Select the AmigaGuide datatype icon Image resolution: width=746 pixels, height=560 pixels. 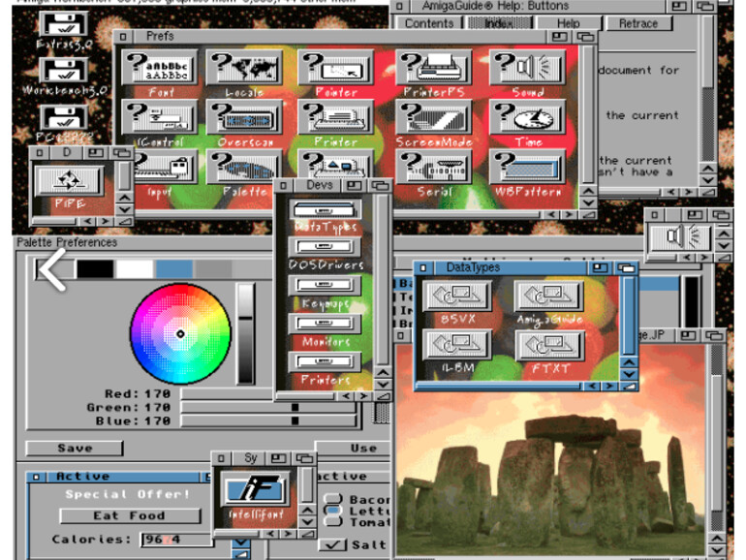point(549,296)
